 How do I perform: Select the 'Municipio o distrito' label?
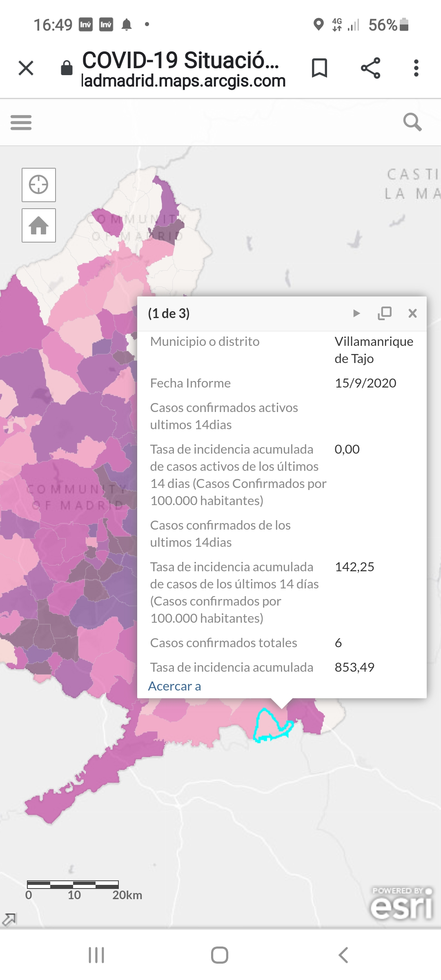tap(205, 341)
